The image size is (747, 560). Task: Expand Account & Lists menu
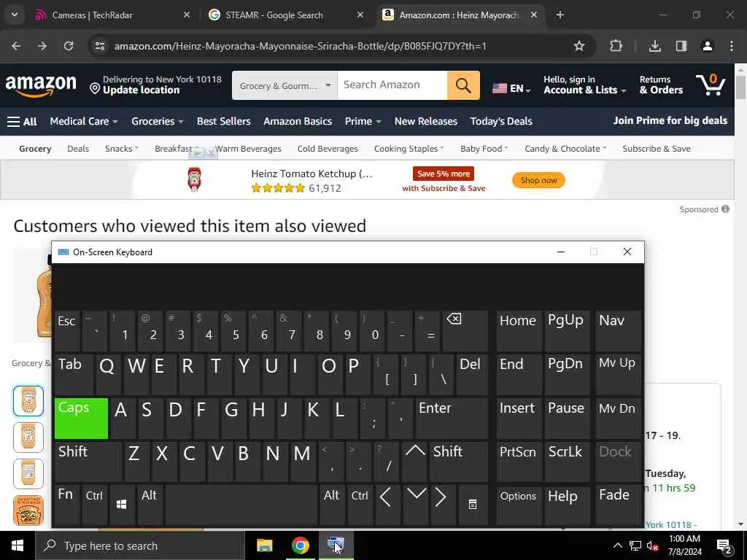pyautogui.click(x=584, y=85)
